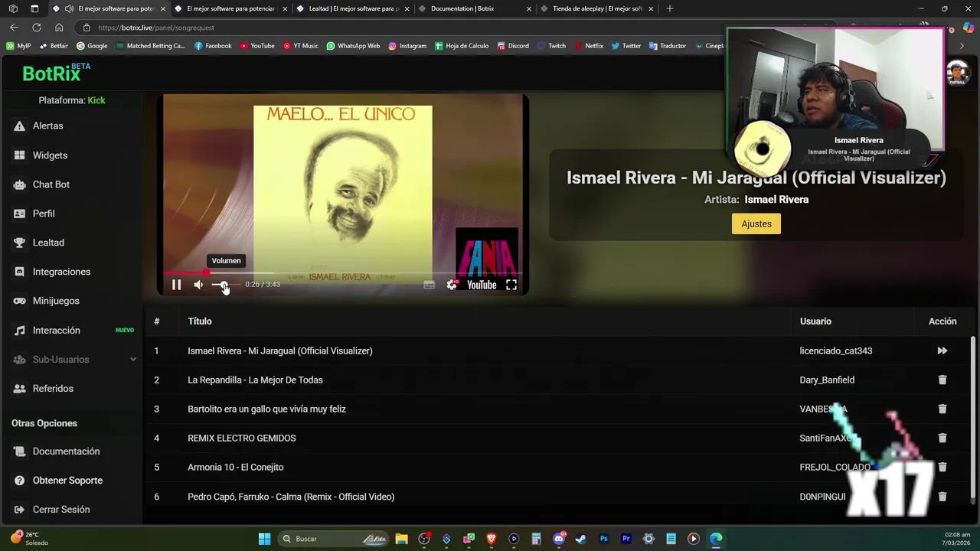The width and height of the screenshot is (980, 551).
Task: Click the browser home button
Action: point(59,28)
